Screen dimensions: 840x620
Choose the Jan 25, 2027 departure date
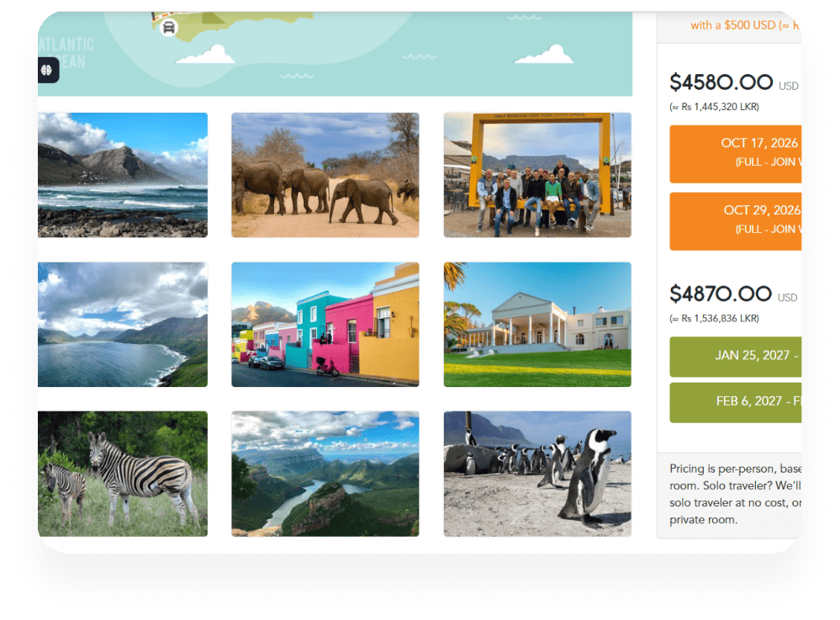pos(736,357)
